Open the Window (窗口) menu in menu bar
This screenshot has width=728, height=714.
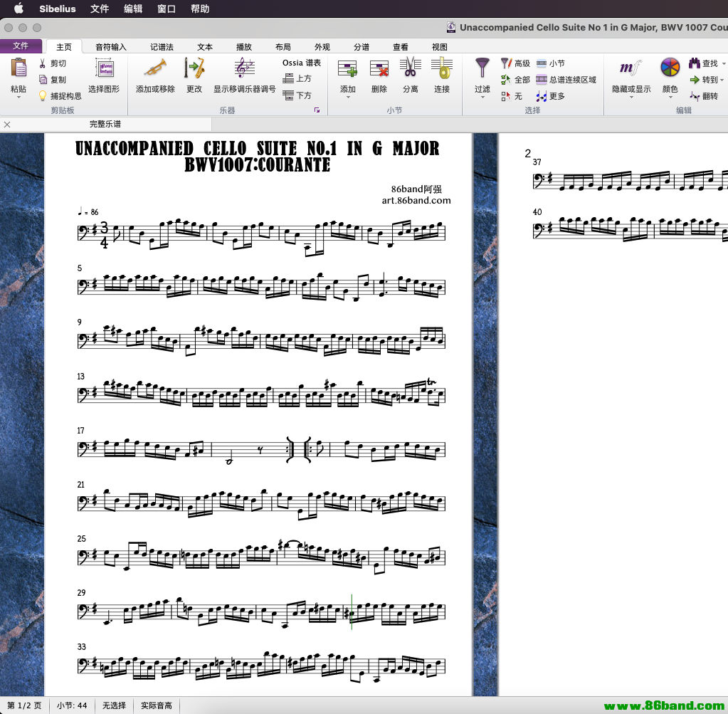tap(167, 9)
